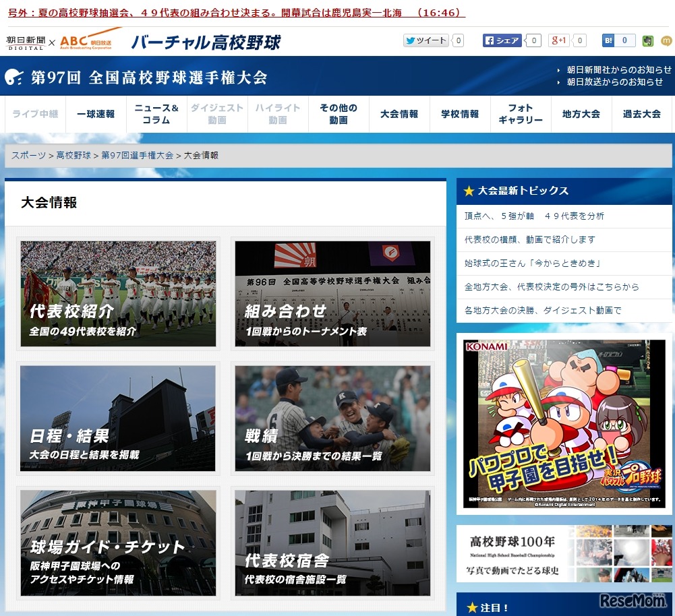
Task: Expand 朝日放送からのお知らせ via its arrow
Action: point(558,84)
